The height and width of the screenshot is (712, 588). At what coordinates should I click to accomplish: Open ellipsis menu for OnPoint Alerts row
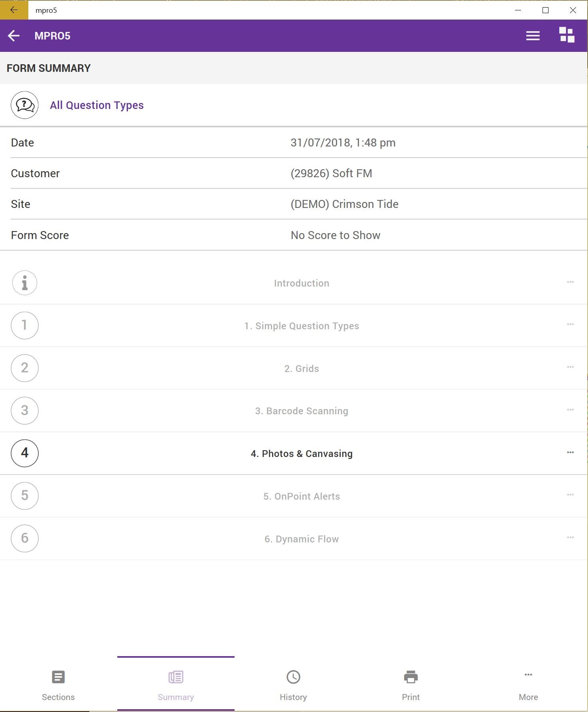(x=570, y=494)
